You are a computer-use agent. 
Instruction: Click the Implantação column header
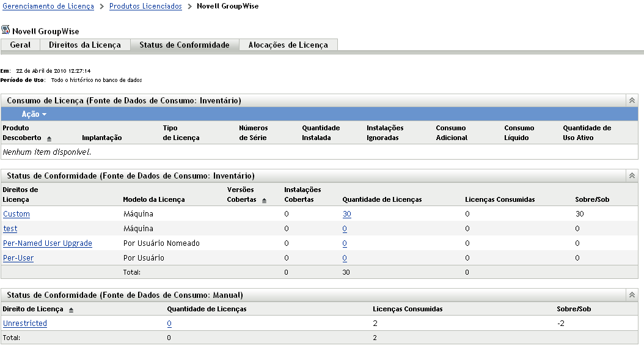point(102,138)
